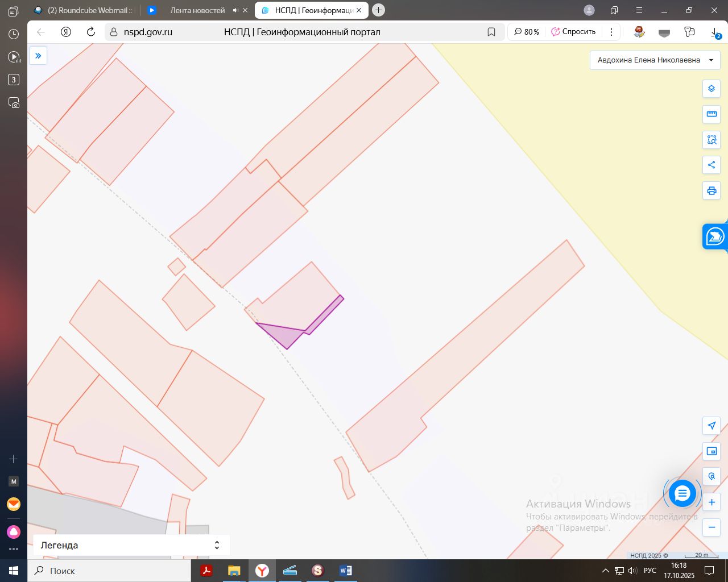The height and width of the screenshot is (582, 728).
Task: Toggle the overview mini-map
Action: point(712,451)
